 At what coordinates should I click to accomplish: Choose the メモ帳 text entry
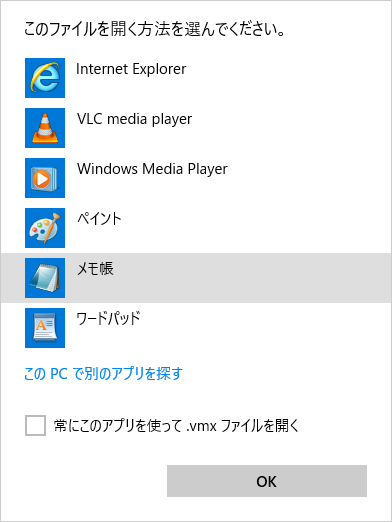[x=95, y=269]
